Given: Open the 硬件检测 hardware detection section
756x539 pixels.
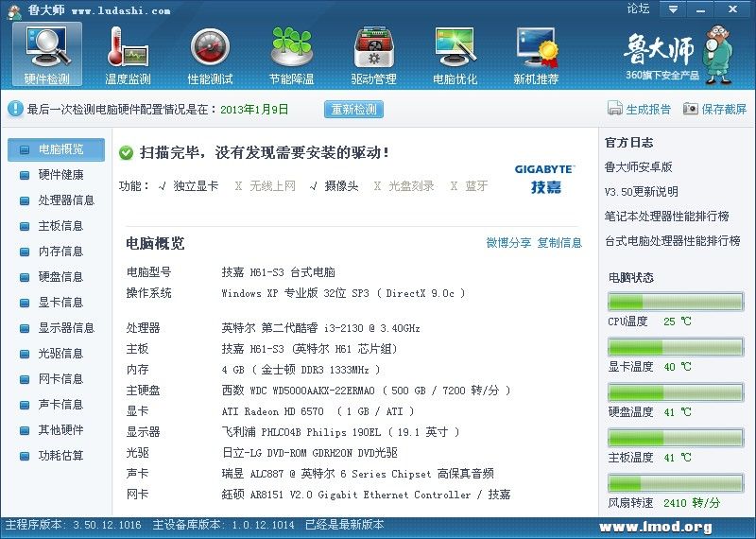Looking at the screenshot, I should 46,54.
